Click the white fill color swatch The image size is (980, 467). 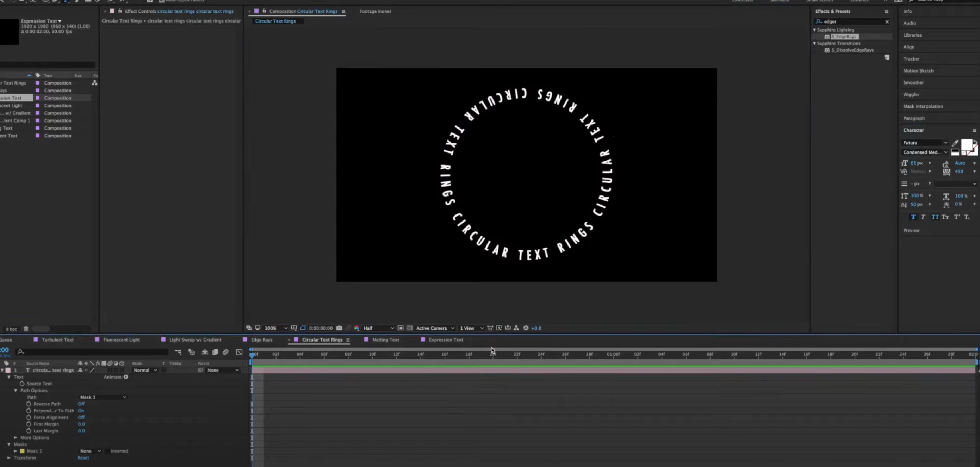tap(966, 145)
